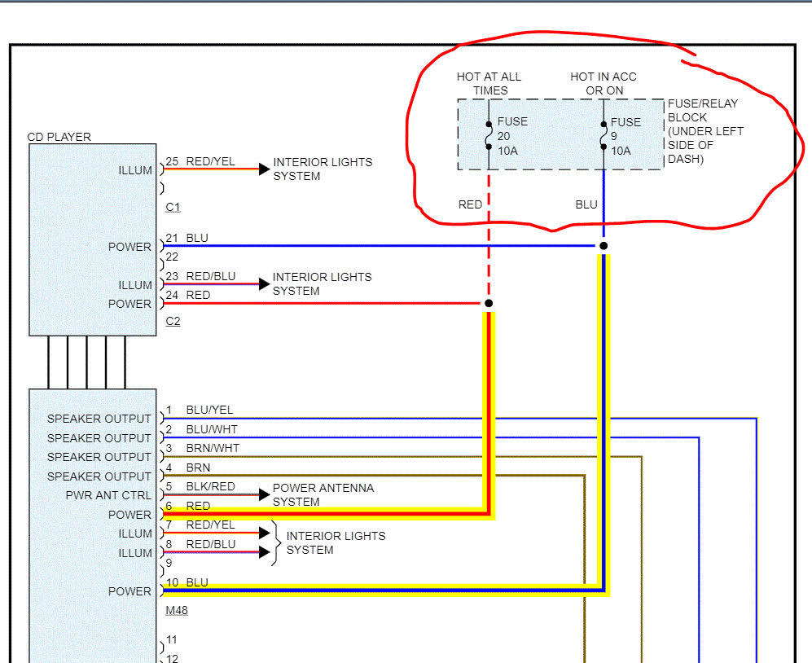This screenshot has width=812, height=663.
Task: Click the FUSE 9 10A label
Action: pos(625,136)
